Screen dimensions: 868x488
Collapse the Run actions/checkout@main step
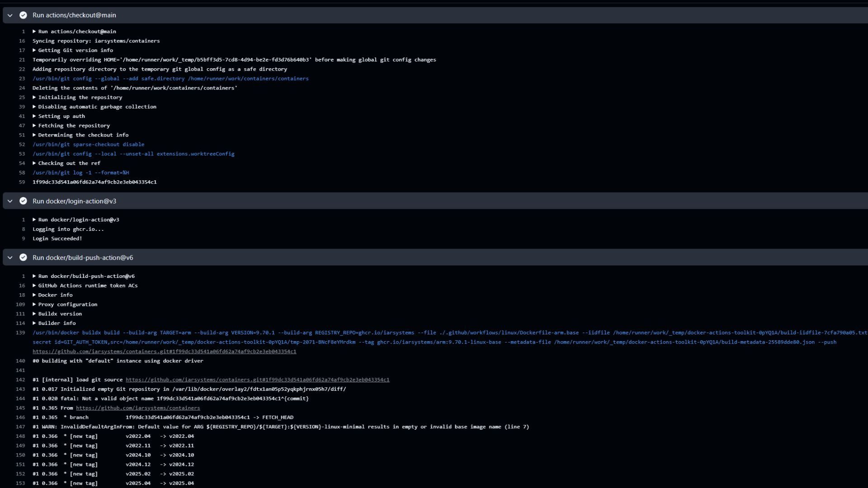[x=9, y=15]
